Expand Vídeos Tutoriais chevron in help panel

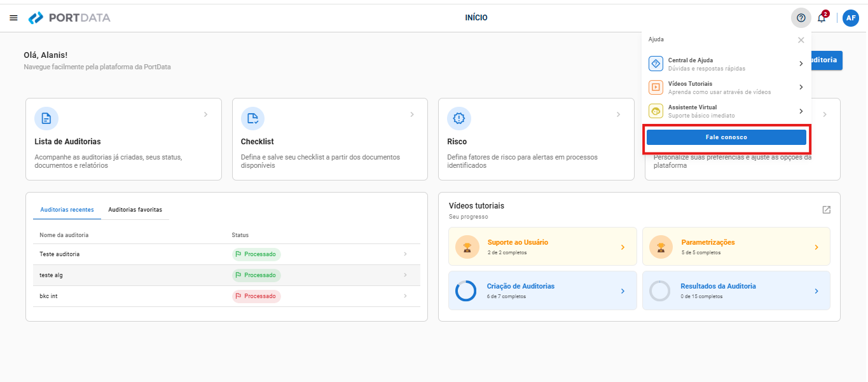pos(801,87)
